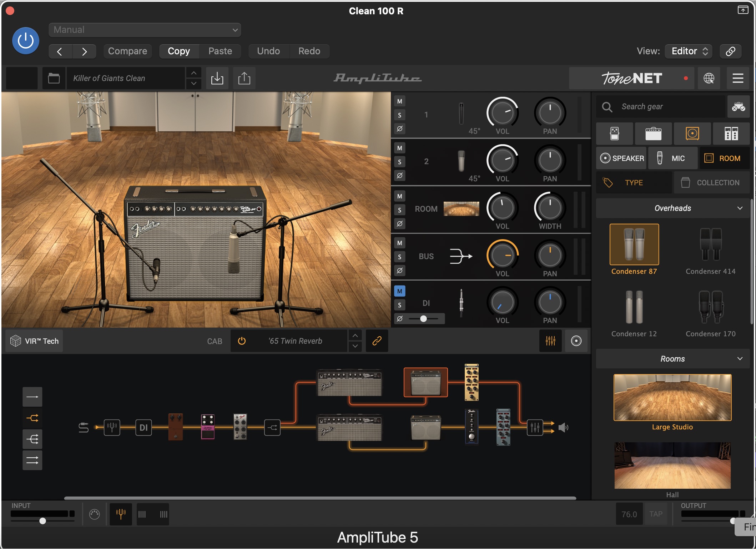Open the VIR Tech tab
This screenshot has height=549, width=756.
click(34, 341)
